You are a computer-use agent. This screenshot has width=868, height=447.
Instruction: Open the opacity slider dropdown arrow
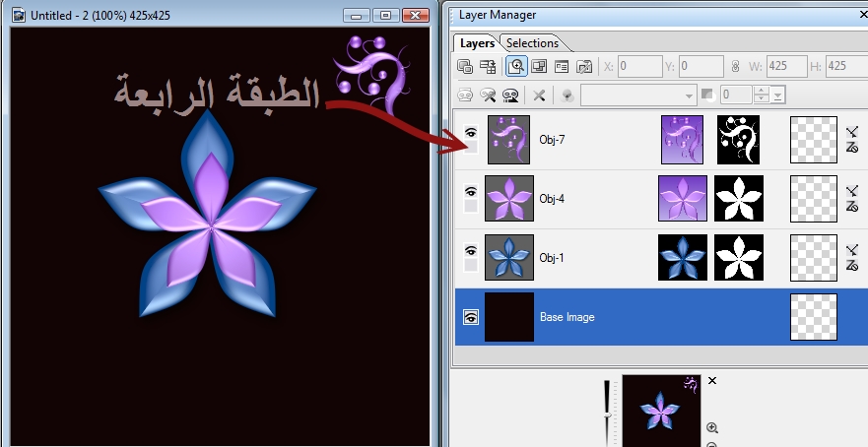[778, 96]
